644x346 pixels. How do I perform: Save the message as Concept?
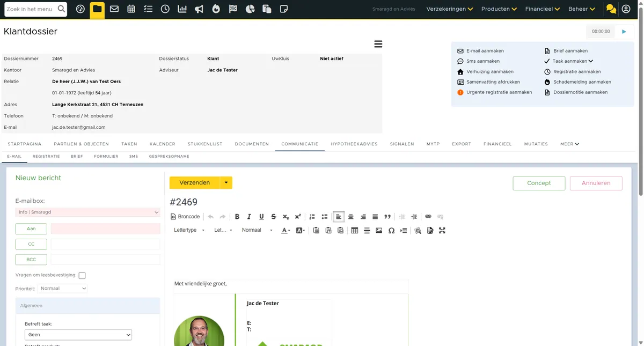click(539, 183)
